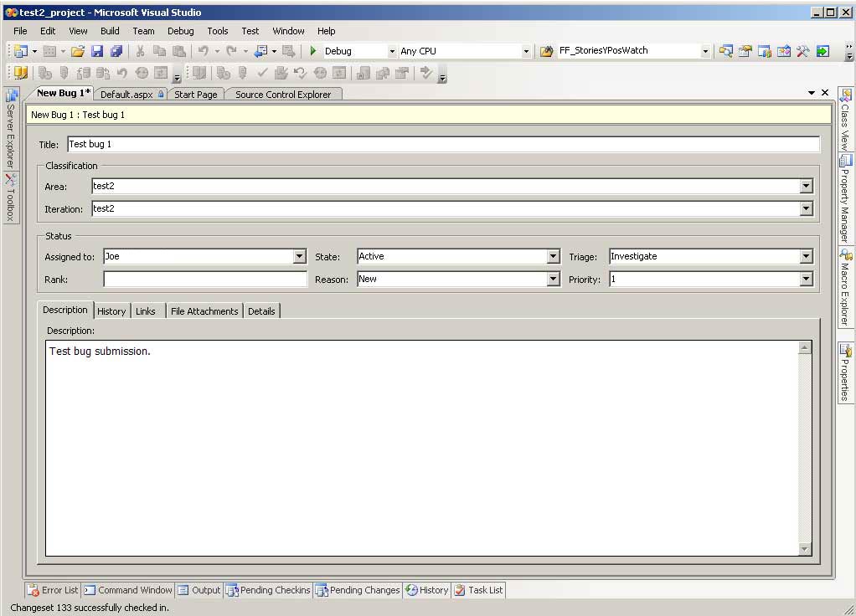Click the Navigate Forward icon

pyautogui.click(x=289, y=51)
